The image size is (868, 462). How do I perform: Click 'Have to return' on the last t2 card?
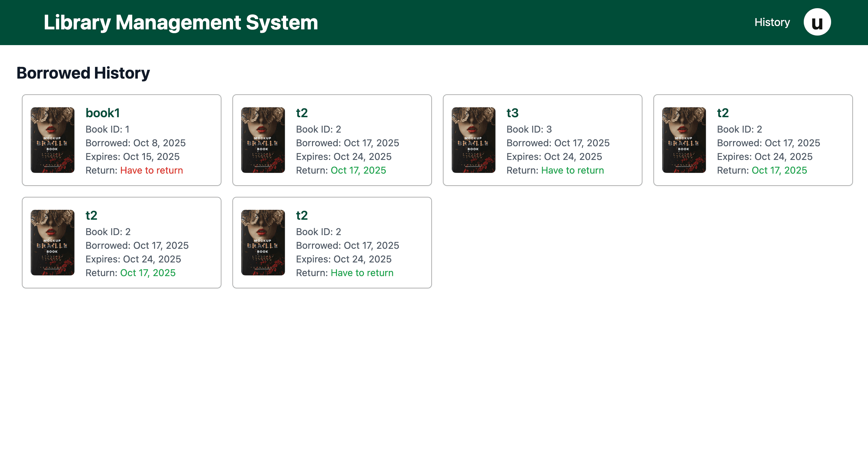(x=362, y=273)
